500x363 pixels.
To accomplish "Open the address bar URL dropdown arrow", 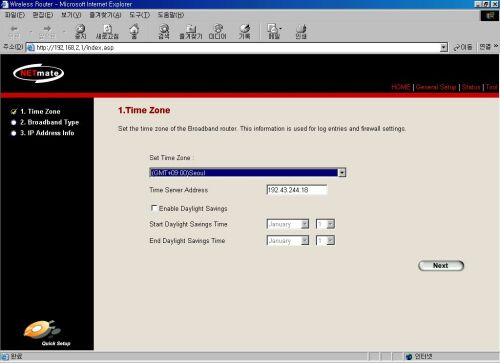I will click(443, 48).
